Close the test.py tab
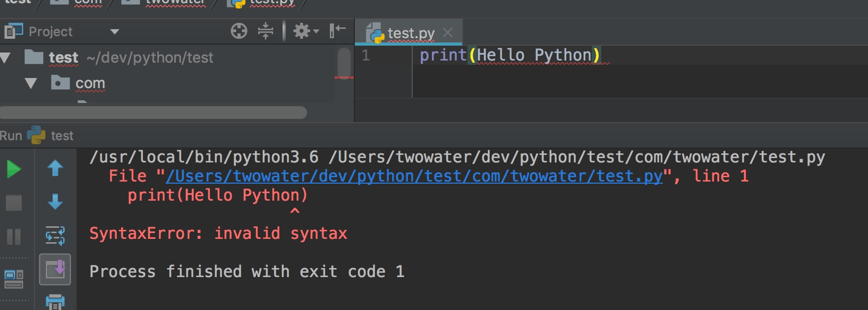868x310 pixels. [x=448, y=33]
